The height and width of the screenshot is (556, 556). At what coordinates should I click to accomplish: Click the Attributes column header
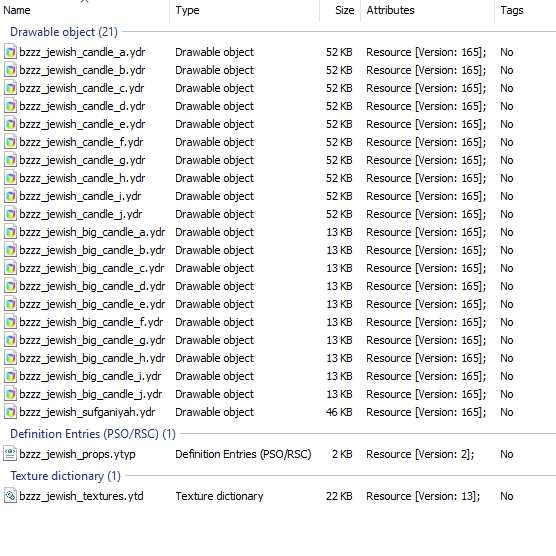427,11
